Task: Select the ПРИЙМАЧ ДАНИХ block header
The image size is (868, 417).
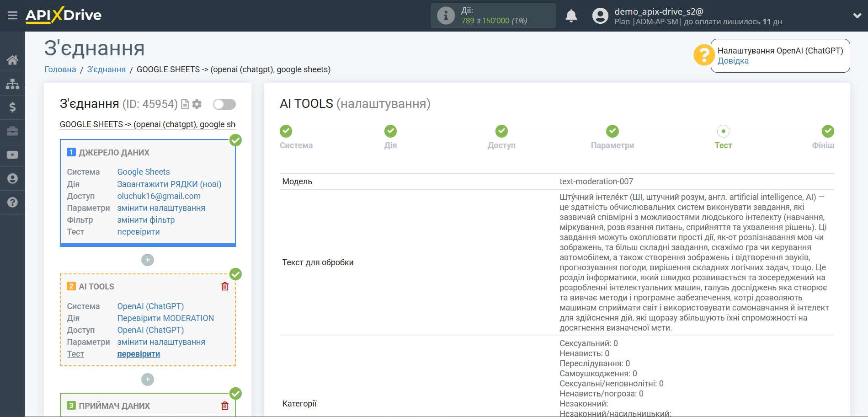Action: click(x=114, y=406)
